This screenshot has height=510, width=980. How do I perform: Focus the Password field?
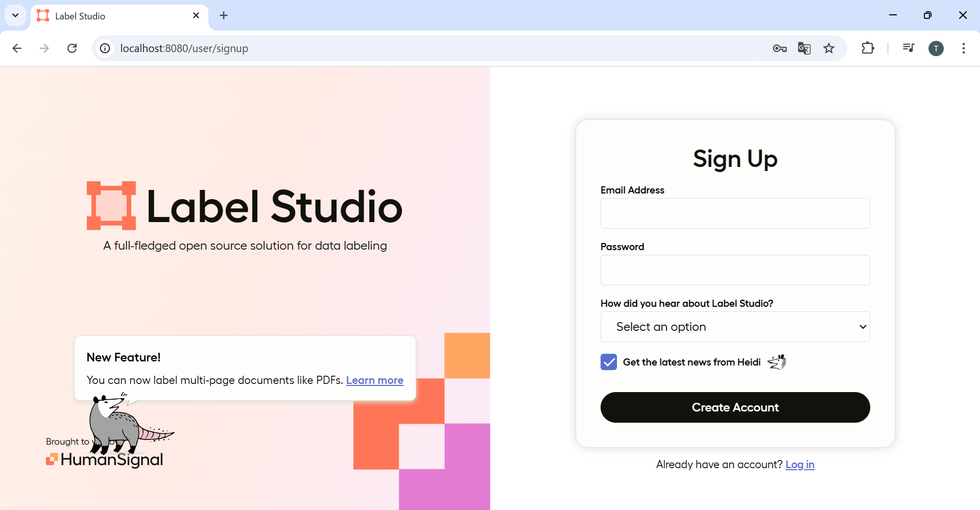pos(735,270)
